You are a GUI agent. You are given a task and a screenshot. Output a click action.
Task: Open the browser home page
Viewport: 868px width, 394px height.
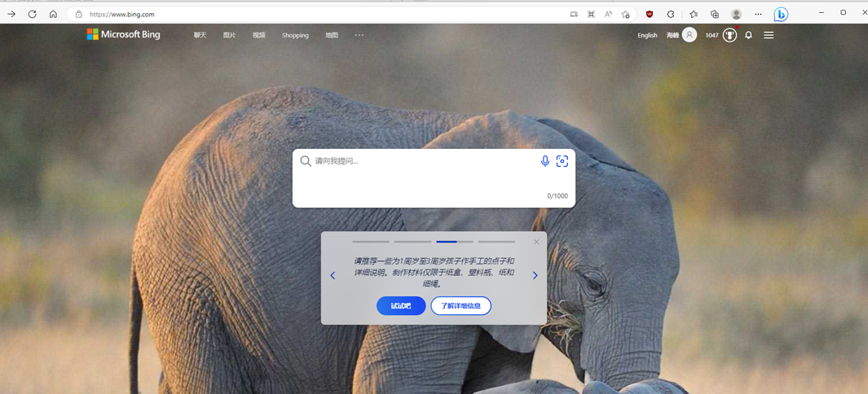53,15
